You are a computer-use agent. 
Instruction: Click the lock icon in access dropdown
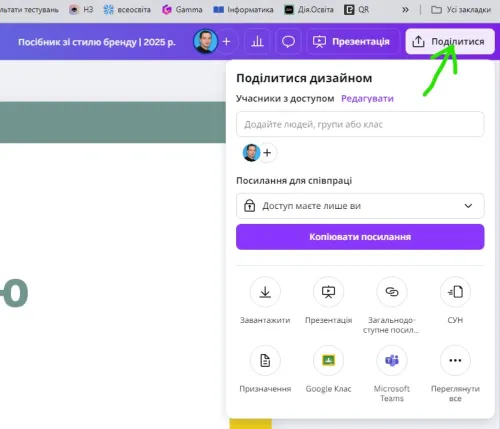(x=249, y=206)
